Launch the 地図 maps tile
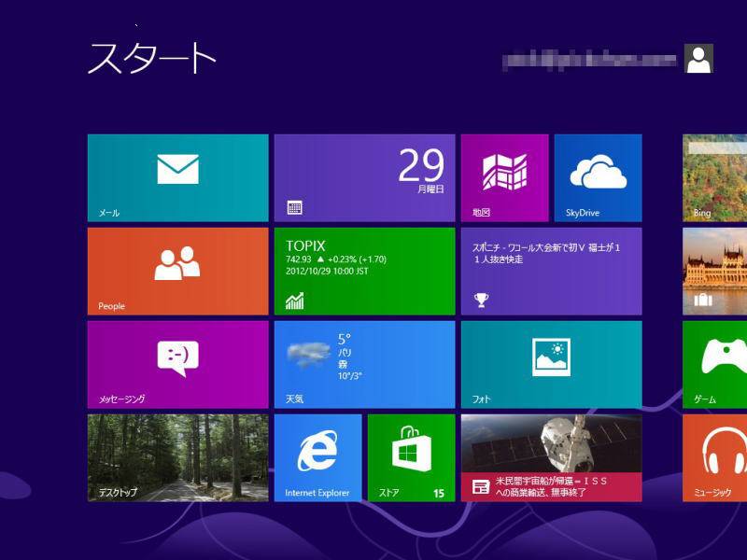747x560 pixels. click(x=504, y=177)
